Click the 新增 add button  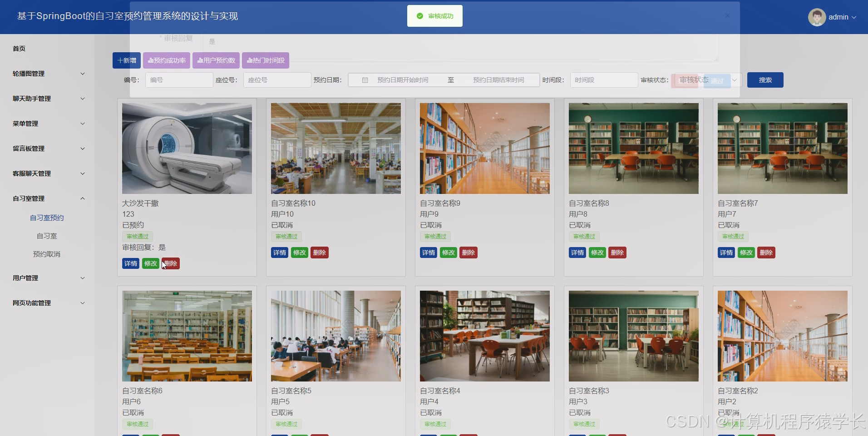coord(127,60)
